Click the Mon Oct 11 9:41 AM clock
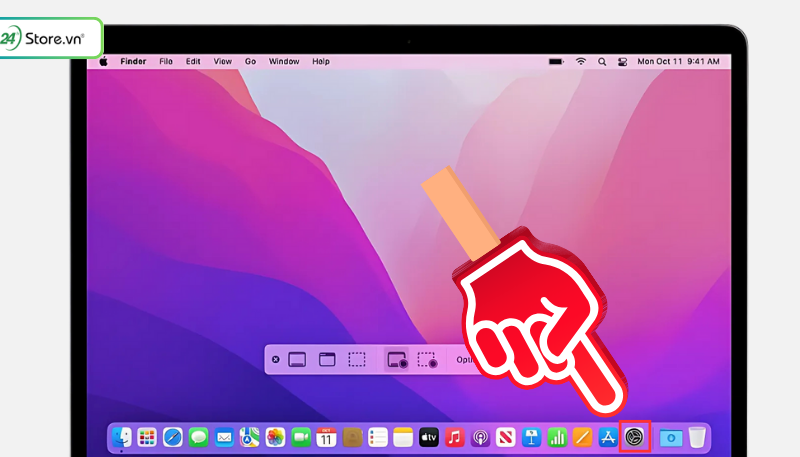 pyautogui.click(x=679, y=61)
